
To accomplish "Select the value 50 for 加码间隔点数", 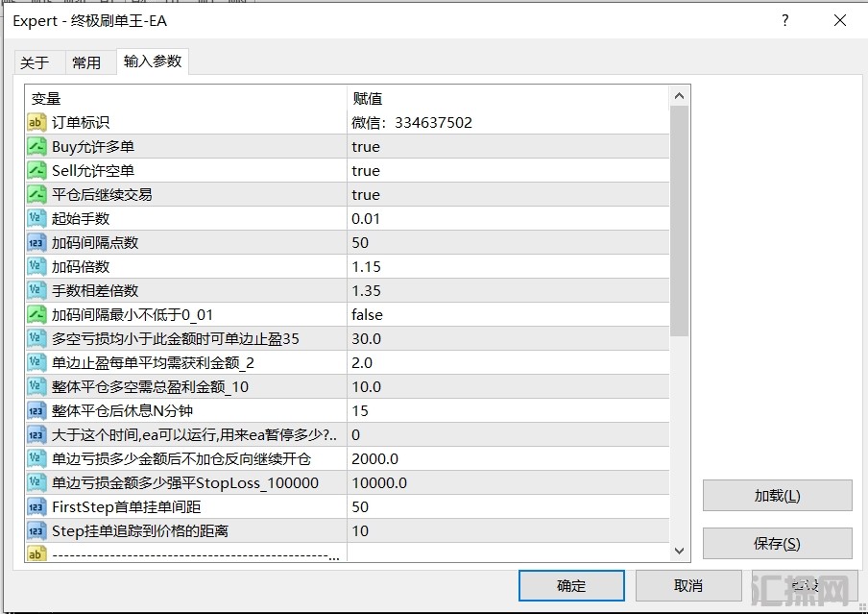I will click(508, 242).
